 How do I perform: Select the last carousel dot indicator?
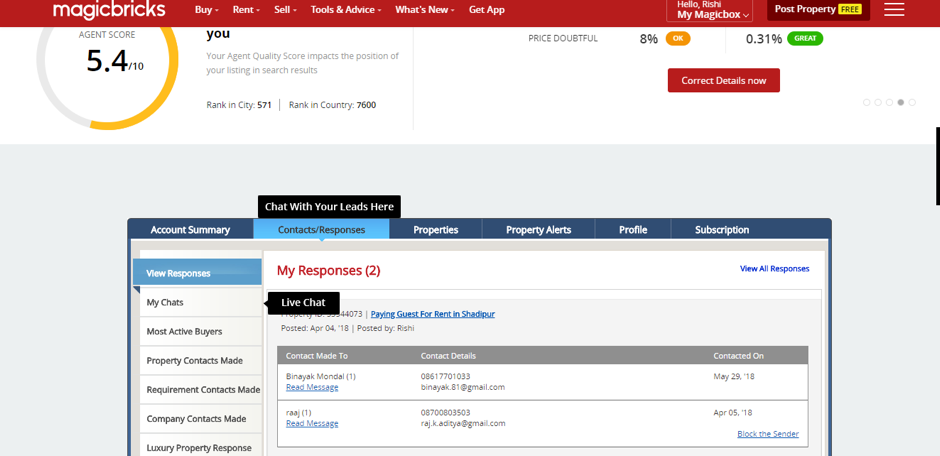coord(912,102)
